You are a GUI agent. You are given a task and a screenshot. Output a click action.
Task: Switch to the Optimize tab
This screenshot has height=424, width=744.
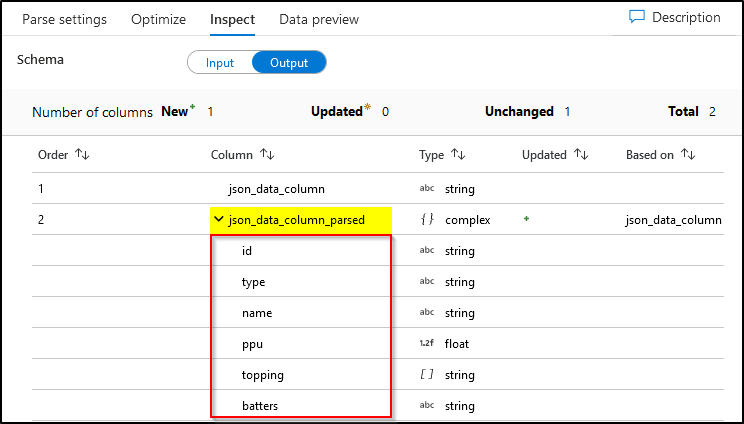158,19
